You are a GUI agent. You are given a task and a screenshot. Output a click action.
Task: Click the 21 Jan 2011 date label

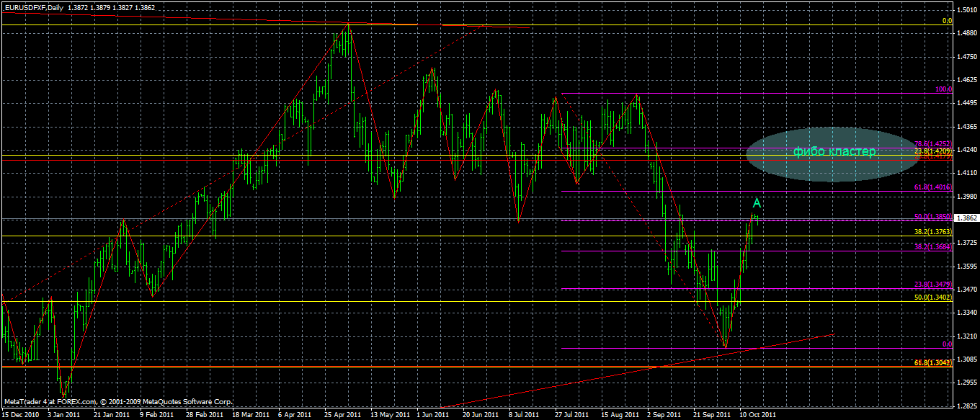pyautogui.click(x=110, y=415)
